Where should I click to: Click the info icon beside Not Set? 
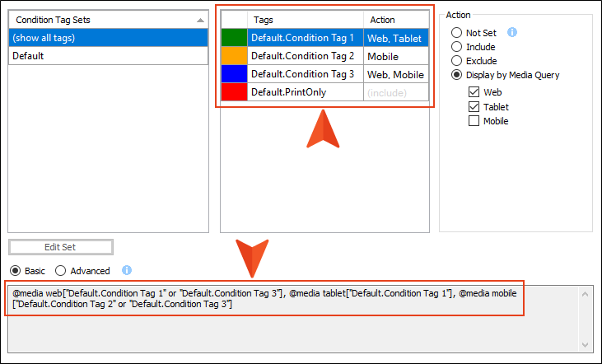coord(512,32)
